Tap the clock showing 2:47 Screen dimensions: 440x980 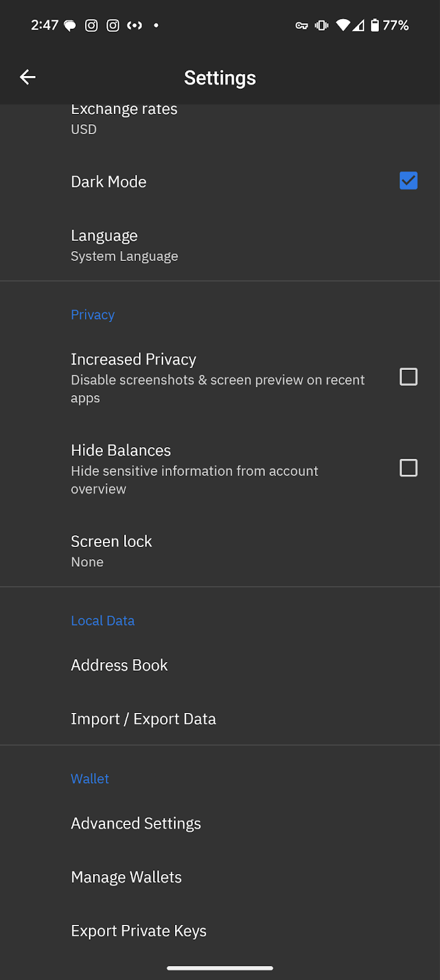click(x=45, y=25)
